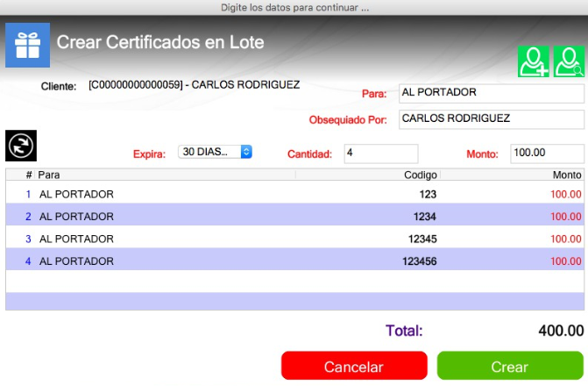Click the add new client icon
Screen dimensions: 588x386
point(534,61)
